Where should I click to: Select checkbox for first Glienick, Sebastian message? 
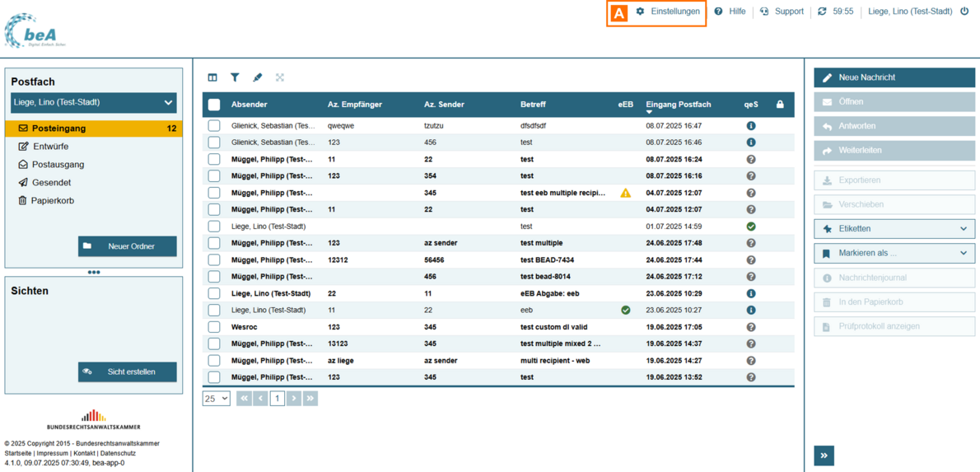click(x=214, y=126)
